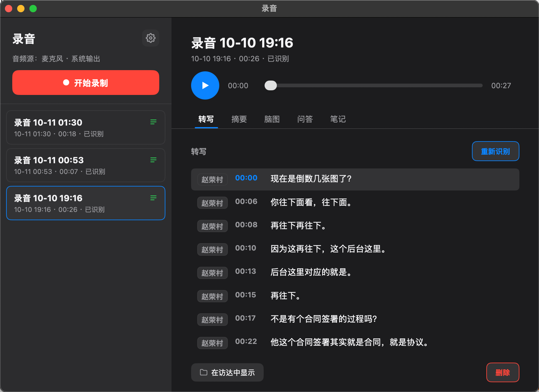539x392 pixels.
Task: Open settings via the gear icon
Action: pos(150,38)
